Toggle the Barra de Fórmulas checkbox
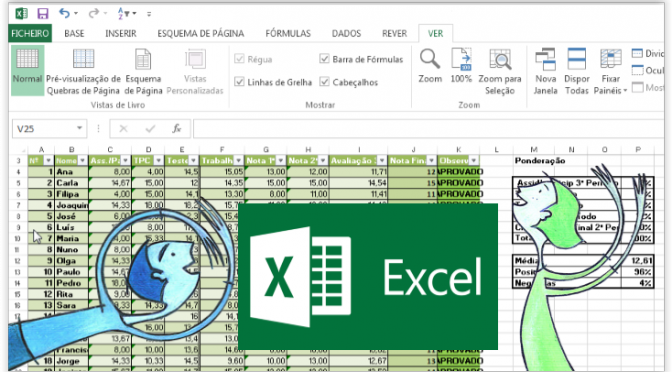 click(324, 59)
